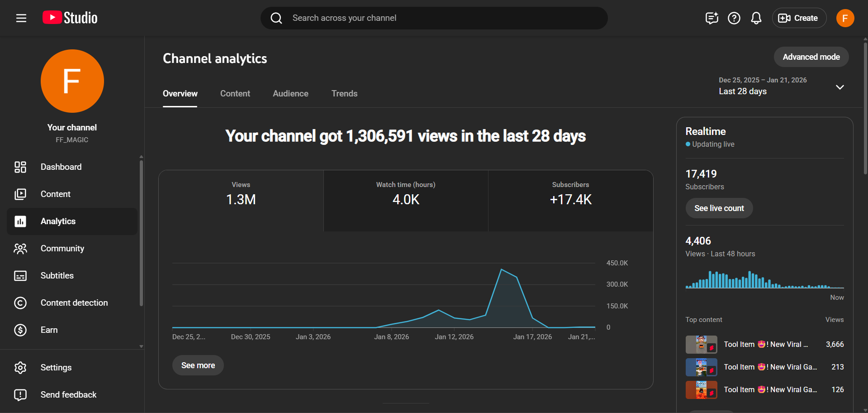The image size is (868, 413).
Task: Open the notifications bell
Action: tap(756, 18)
